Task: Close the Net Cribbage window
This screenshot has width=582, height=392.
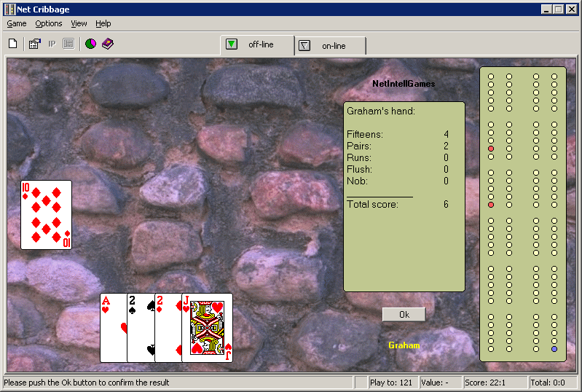Action: (572, 9)
